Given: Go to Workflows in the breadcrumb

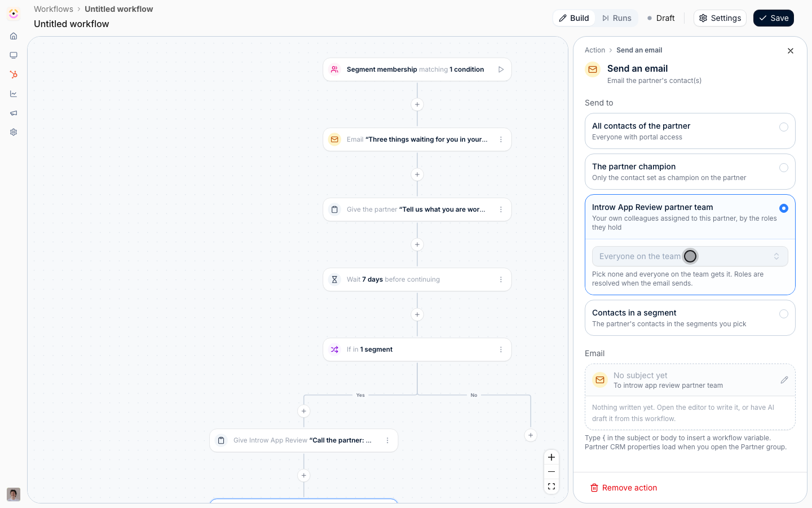Looking at the screenshot, I should pyautogui.click(x=54, y=9).
